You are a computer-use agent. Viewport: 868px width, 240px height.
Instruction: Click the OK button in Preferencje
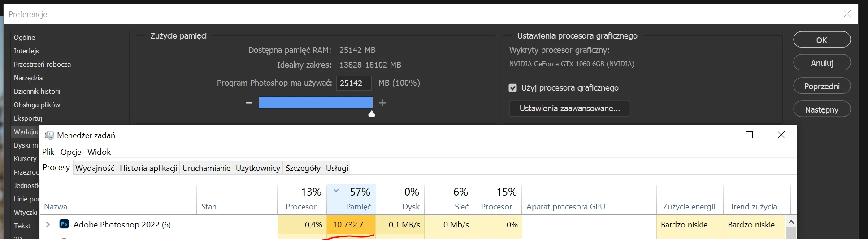[x=822, y=39]
